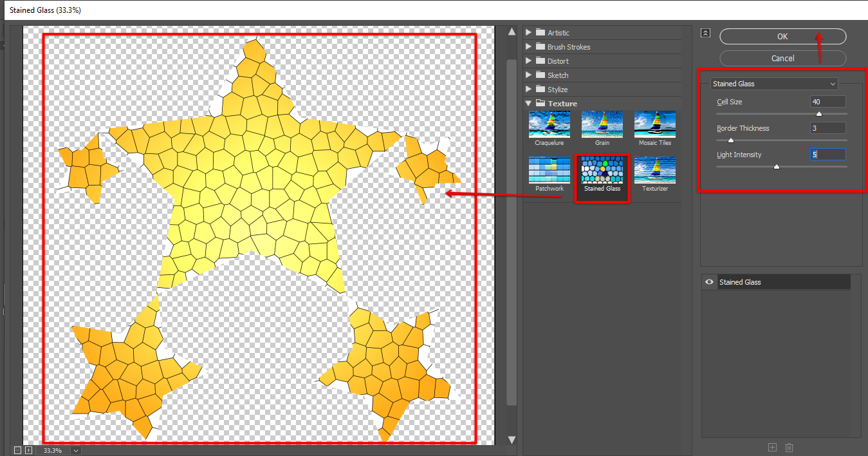
Task: Open the Stained Glass filter dropdown
Action: click(x=774, y=84)
